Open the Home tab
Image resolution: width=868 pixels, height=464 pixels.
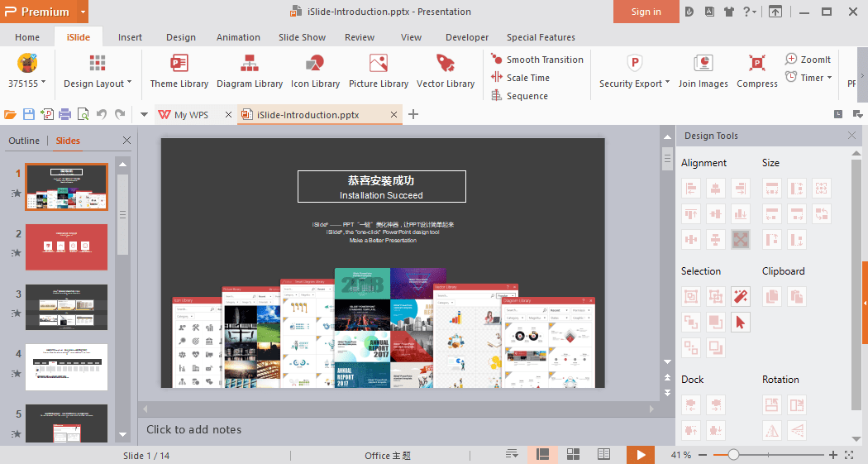pyautogui.click(x=27, y=37)
